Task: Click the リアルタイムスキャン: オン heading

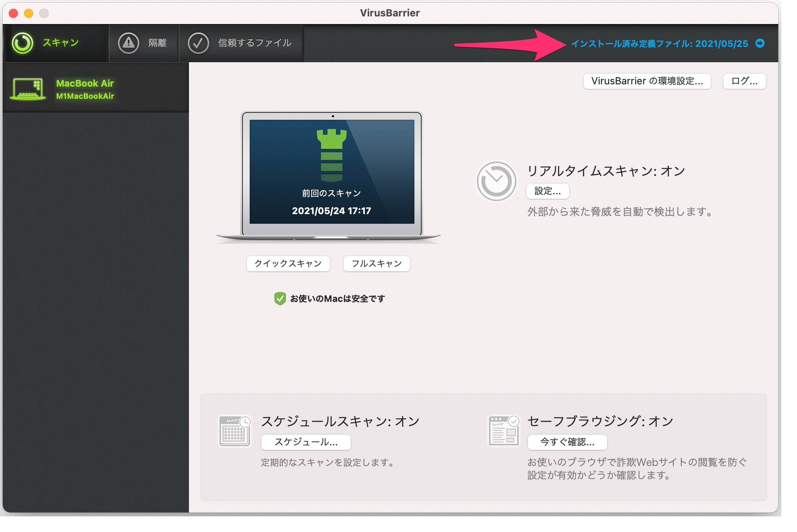Action: click(606, 171)
